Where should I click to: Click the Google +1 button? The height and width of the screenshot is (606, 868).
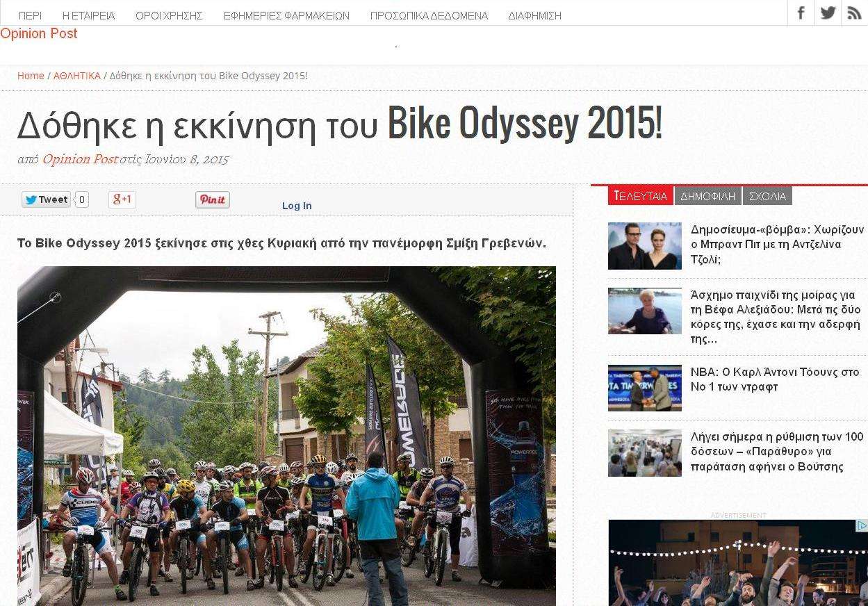tap(122, 199)
